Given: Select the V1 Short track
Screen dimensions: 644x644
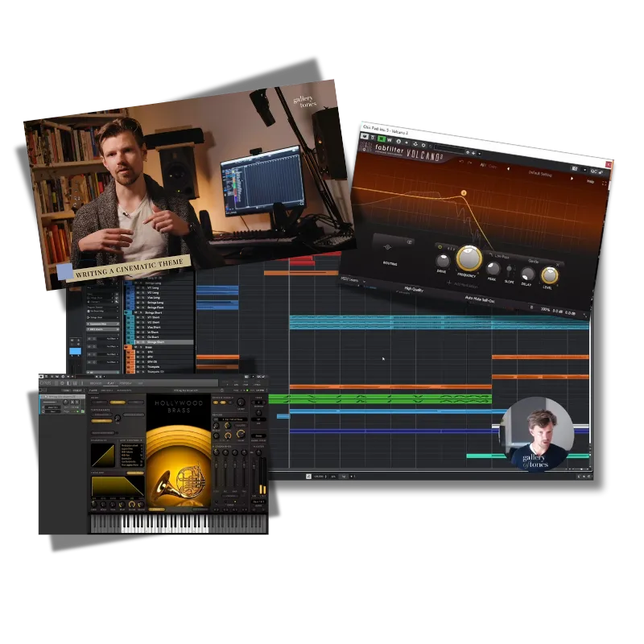Looking at the screenshot, I should [x=153, y=317].
